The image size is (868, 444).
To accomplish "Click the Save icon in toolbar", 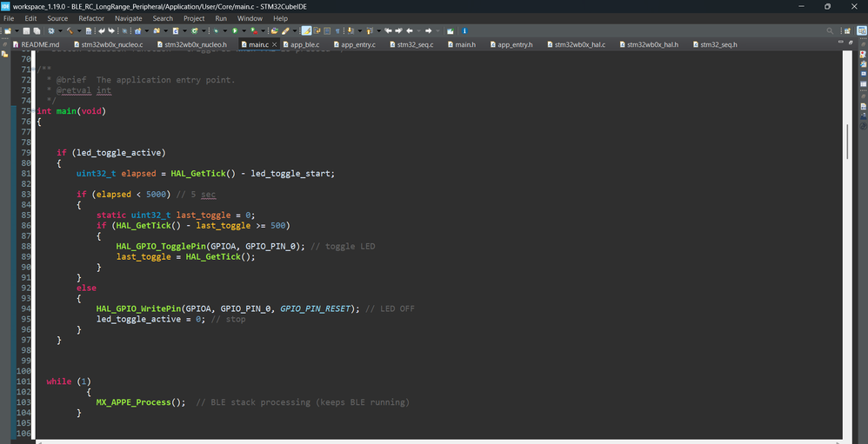I will (26, 30).
